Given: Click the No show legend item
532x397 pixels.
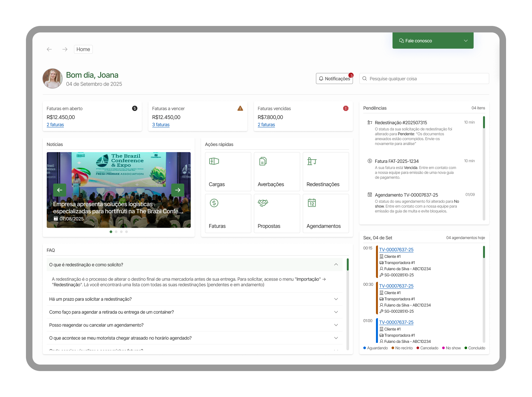Looking at the screenshot, I should 451,348.
